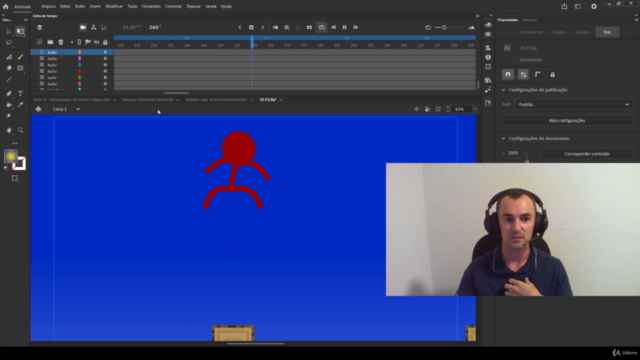
Task: Click the center stage icon
Action: point(416,109)
